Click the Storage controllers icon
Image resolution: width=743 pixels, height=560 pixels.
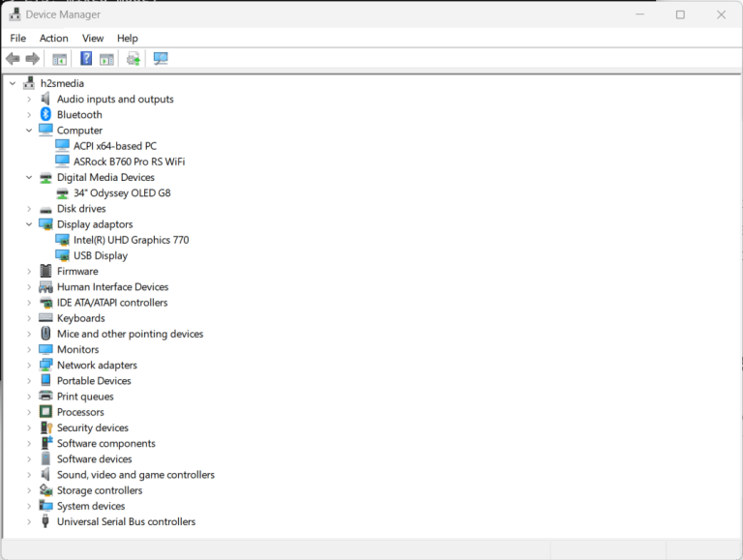tap(46, 490)
